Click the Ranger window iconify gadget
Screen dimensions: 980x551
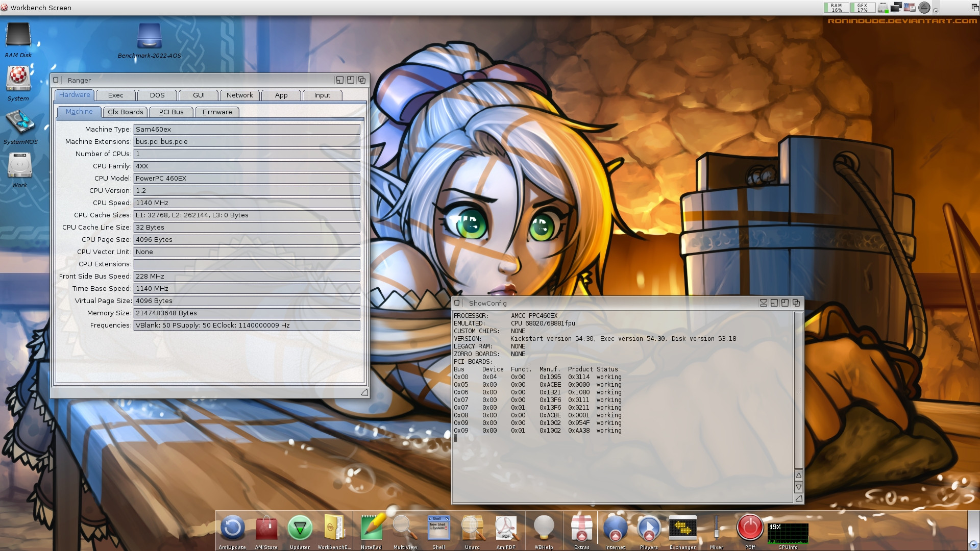(x=339, y=80)
